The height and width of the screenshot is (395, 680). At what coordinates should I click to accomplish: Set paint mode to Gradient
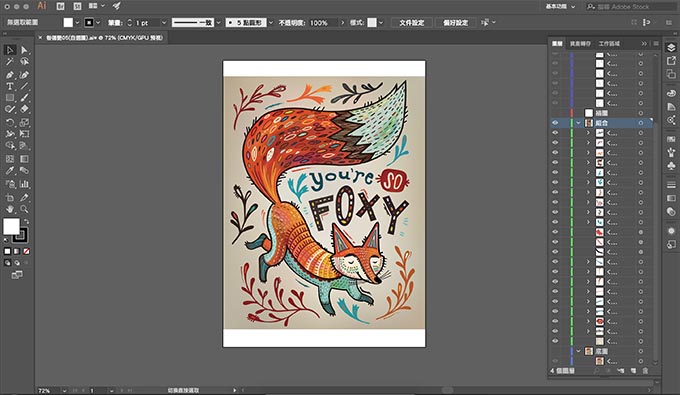pyautogui.click(x=17, y=251)
